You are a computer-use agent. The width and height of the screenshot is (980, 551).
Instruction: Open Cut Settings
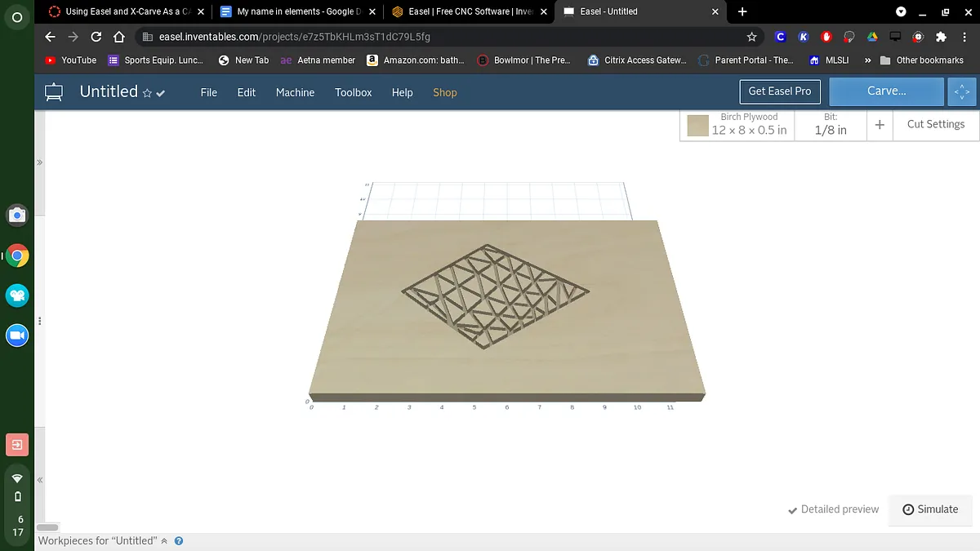point(936,125)
